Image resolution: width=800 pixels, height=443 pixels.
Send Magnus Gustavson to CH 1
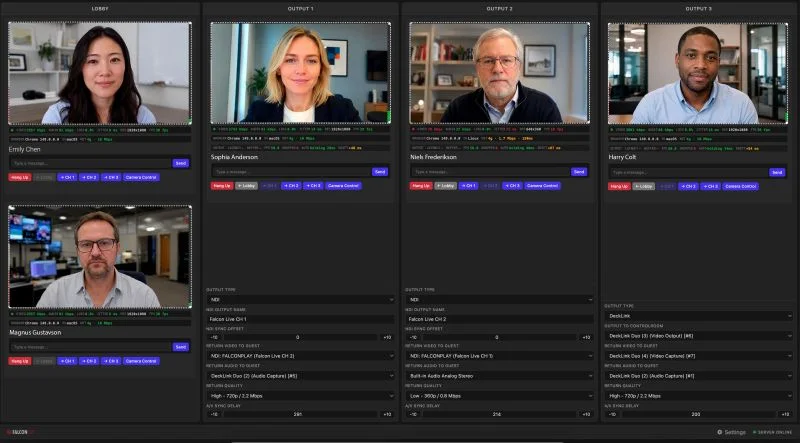click(x=67, y=361)
